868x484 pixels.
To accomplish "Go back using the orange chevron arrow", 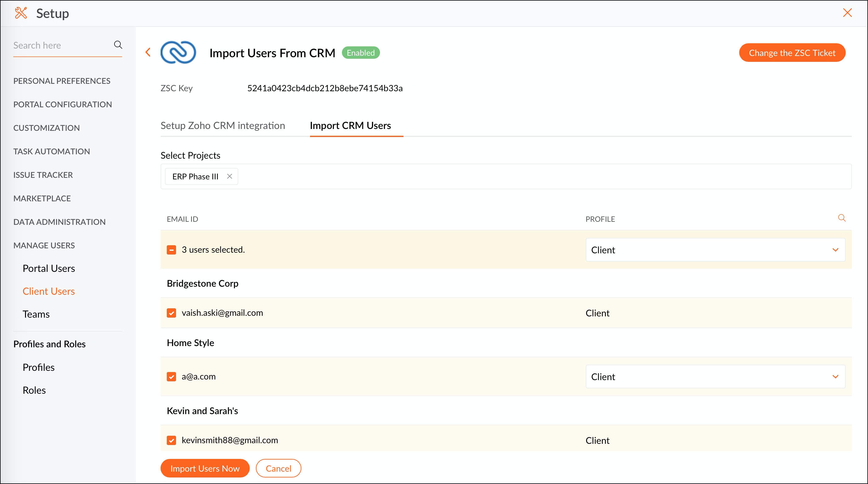I will click(x=148, y=52).
